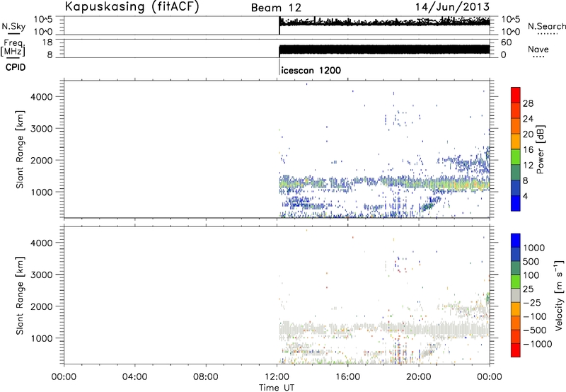Screen dimensions: 566x392
Task: Click the 'Velocity [m s-1]' colorbar label
Action: point(559,295)
